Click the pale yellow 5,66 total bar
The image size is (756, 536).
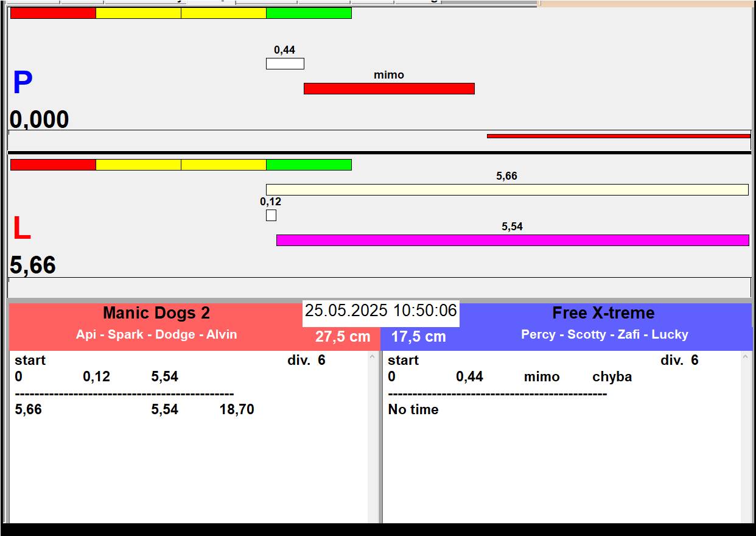[507, 189]
